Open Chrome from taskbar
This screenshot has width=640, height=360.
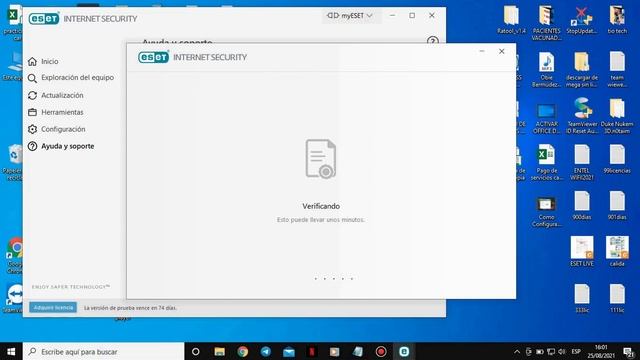point(242,351)
